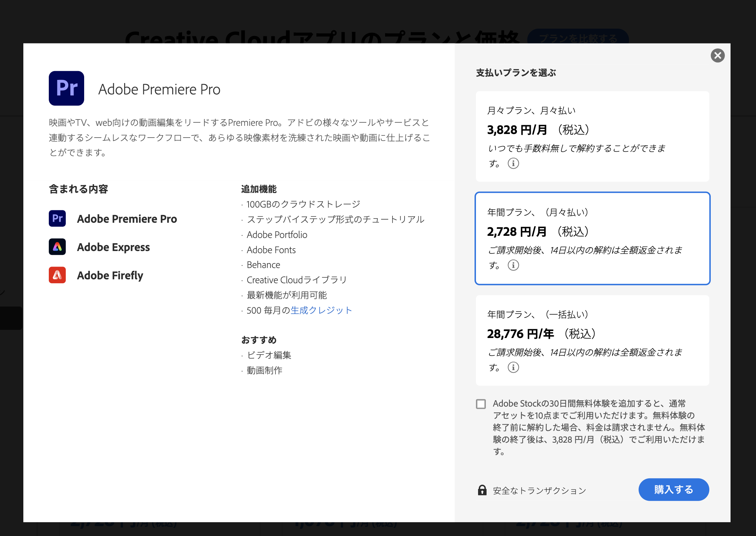Click the 購入する purchase button
Screen dimensions: 756x536
tap(674, 490)
